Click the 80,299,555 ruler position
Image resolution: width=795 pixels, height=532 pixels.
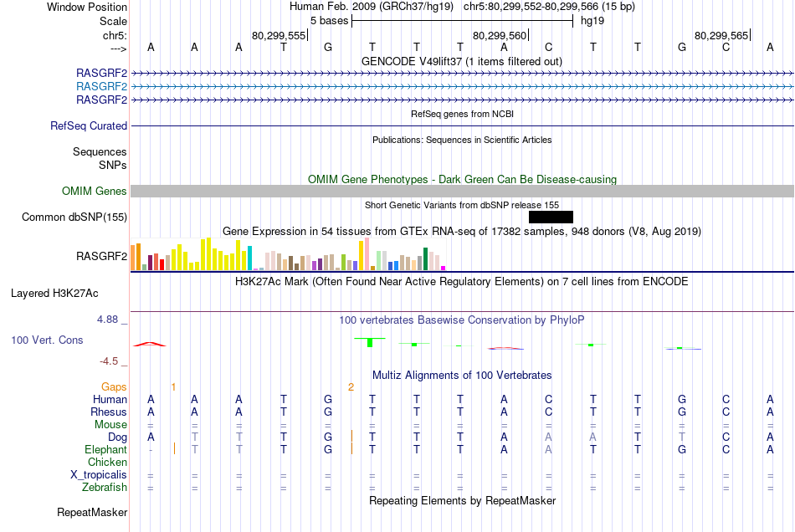pyautogui.click(x=279, y=35)
